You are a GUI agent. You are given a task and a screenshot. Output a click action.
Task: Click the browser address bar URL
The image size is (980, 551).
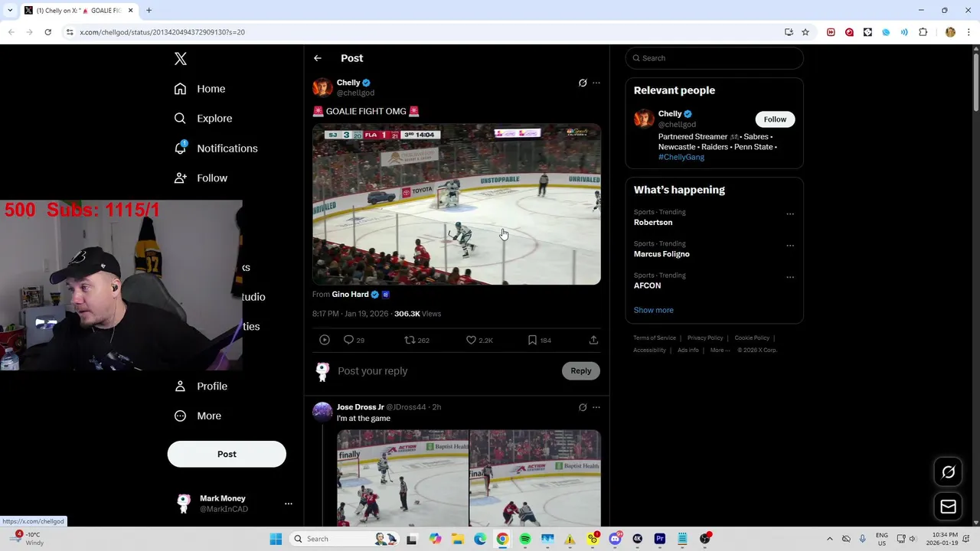tap(162, 32)
